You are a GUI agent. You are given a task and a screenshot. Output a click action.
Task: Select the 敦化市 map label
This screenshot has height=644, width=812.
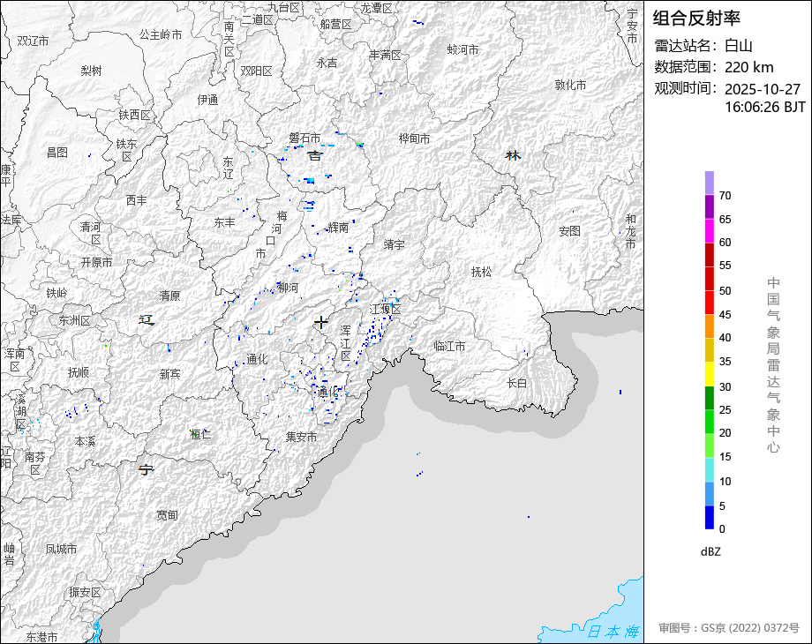pos(570,85)
